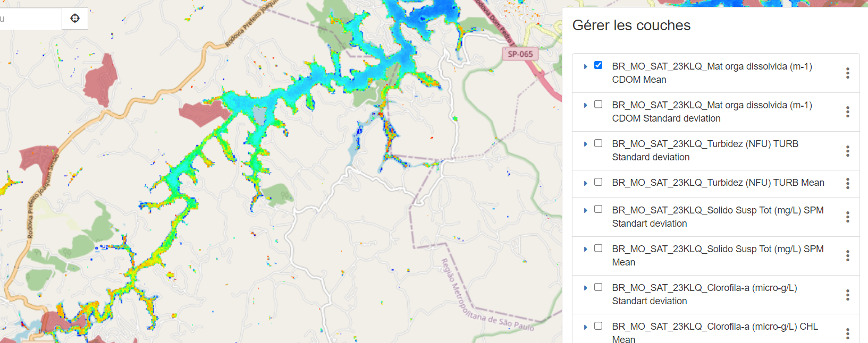Image resolution: width=868 pixels, height=343 pixels.
Task: Click the geolocation crosshair icon
Action: [x=75, y=19]
